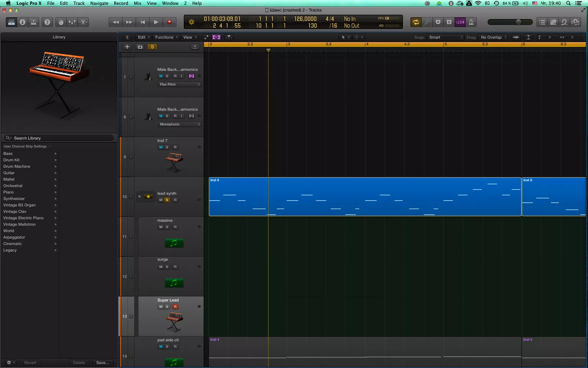Show the Smart Controls knob button
The height and width of the screenshot is (368, 588).
61,22
